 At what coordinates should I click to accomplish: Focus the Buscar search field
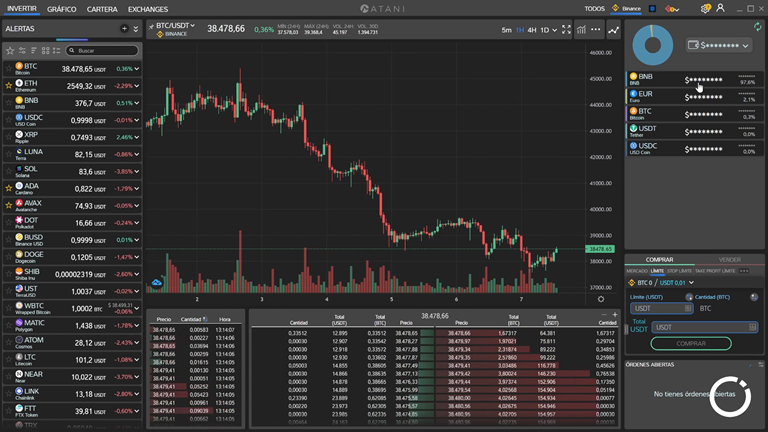[x=103, y=50]
